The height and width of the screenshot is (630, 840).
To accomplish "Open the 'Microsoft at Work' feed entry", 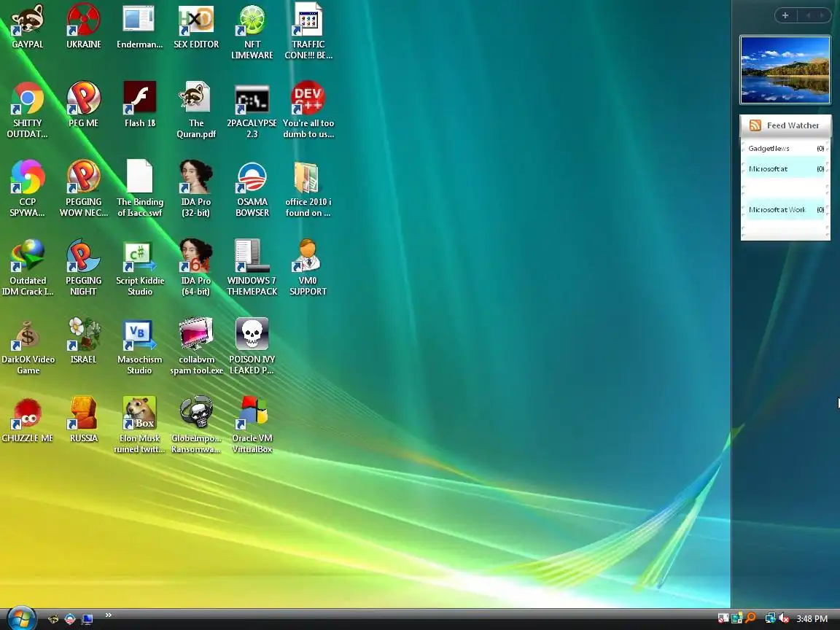I will point(785,209).
